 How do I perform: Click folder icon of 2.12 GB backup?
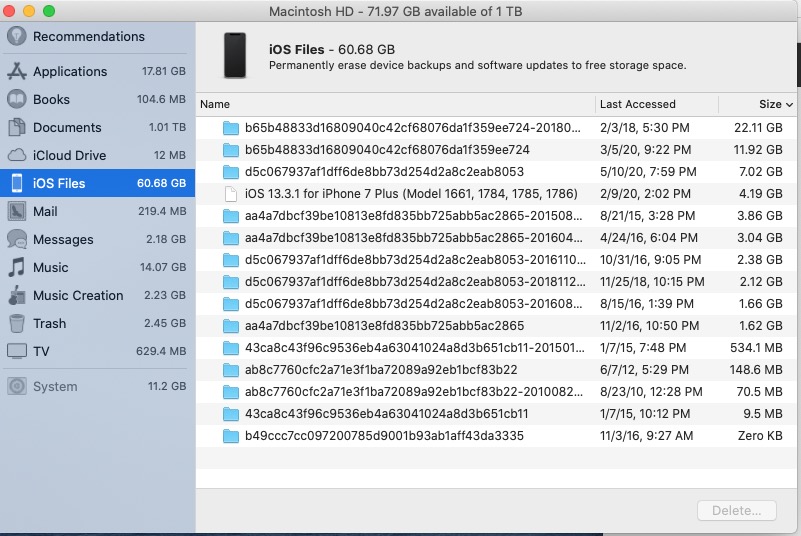(231, 282)
